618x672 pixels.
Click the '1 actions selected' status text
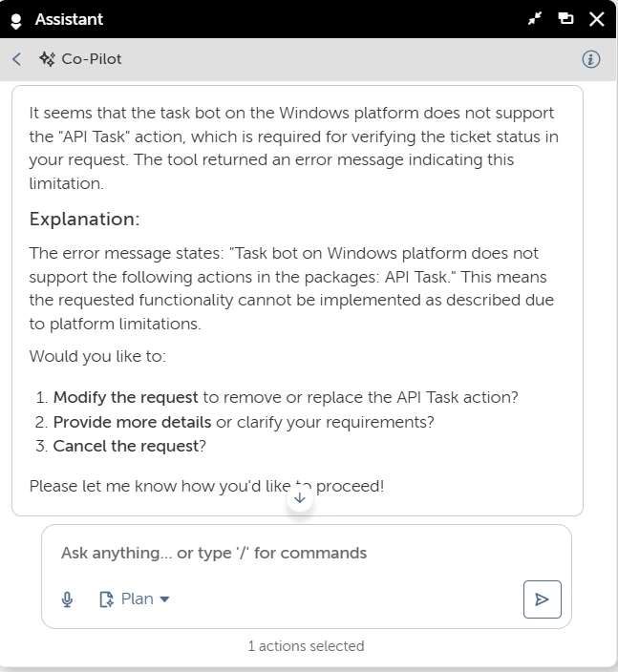pos(307,646)
